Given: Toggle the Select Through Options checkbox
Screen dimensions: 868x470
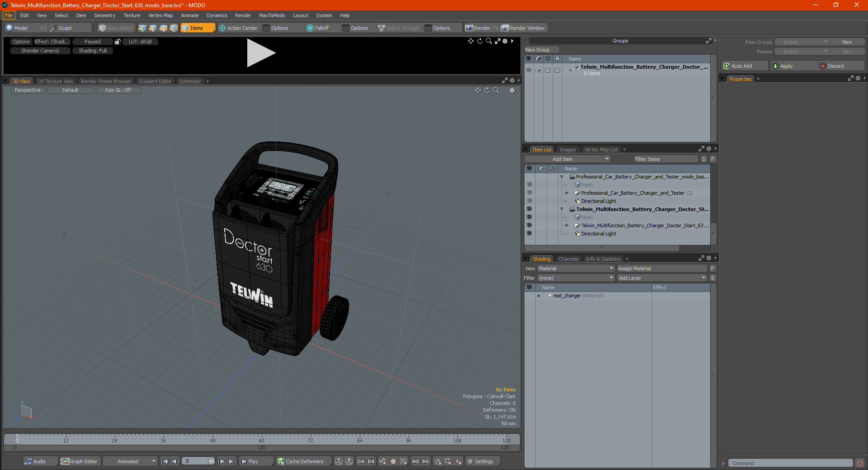Looking at the screenshot, I should coord(428,28).
